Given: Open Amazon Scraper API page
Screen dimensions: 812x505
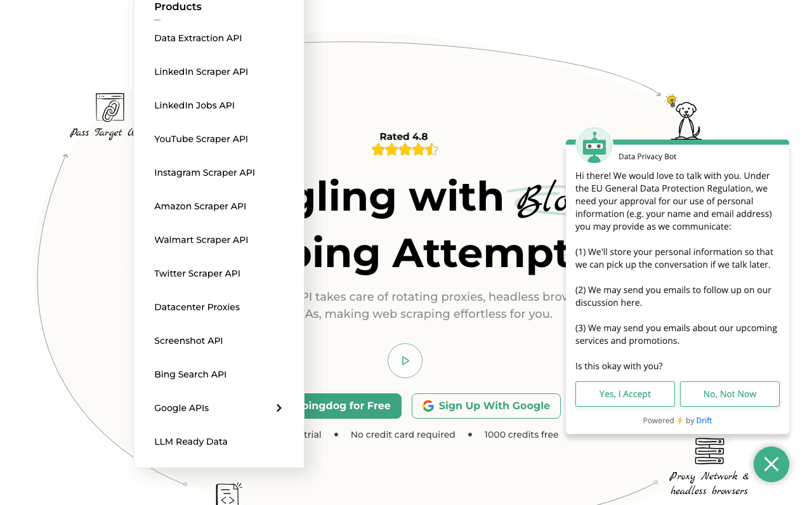Looking at the screenshot, I should click(200, 206).
